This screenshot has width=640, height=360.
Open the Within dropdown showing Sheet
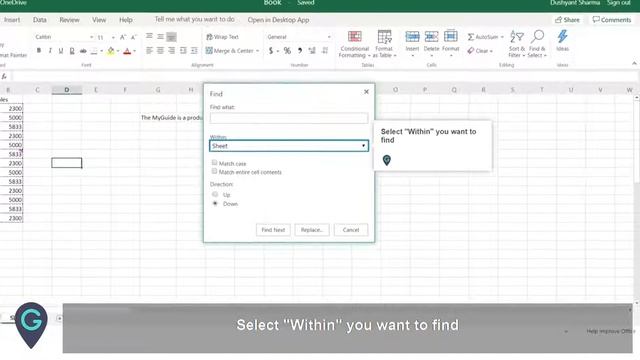(289, 146)
